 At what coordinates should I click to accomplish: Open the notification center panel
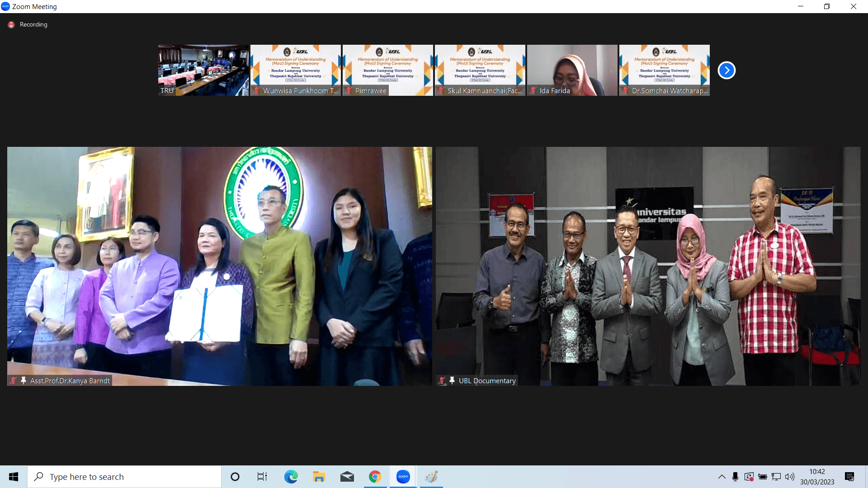pyautogui.click(x=849, y=477)
